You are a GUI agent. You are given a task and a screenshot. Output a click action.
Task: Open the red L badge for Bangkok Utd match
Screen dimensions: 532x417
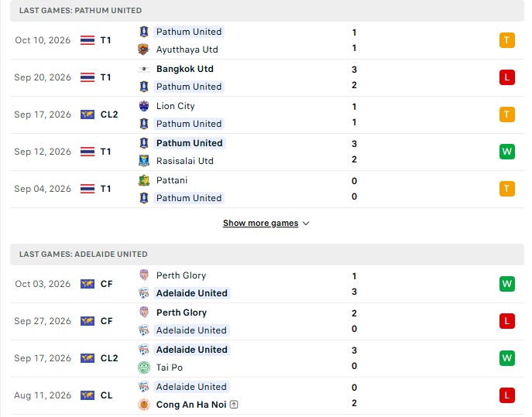click(x=507, y=77)
